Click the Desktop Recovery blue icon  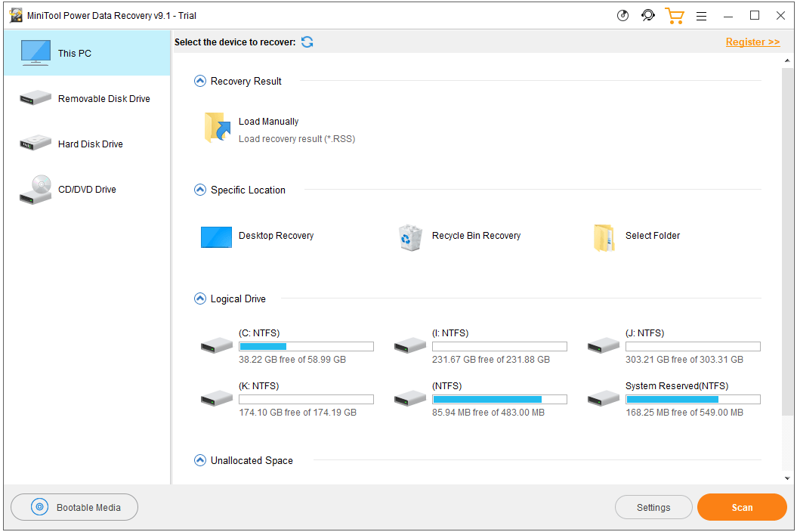click(x=216, y=237)
